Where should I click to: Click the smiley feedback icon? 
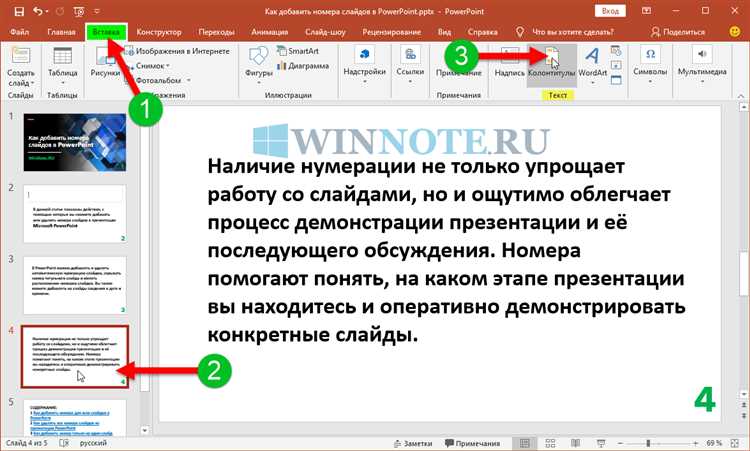734,32
